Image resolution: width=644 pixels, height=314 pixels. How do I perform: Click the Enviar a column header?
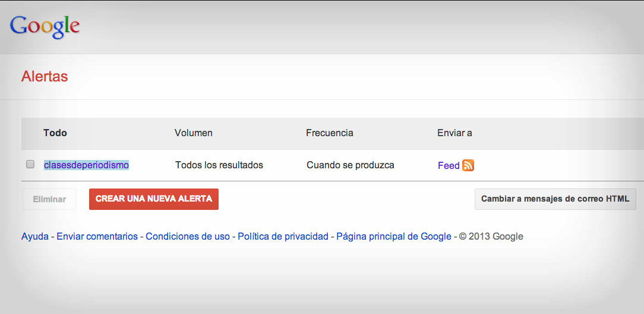tap(454, 133)
